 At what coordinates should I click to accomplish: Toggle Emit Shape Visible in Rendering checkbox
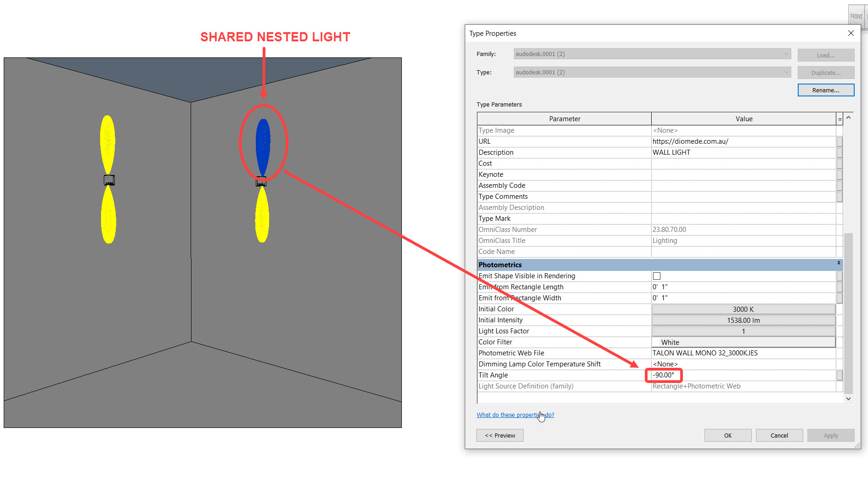click(656, 276)
